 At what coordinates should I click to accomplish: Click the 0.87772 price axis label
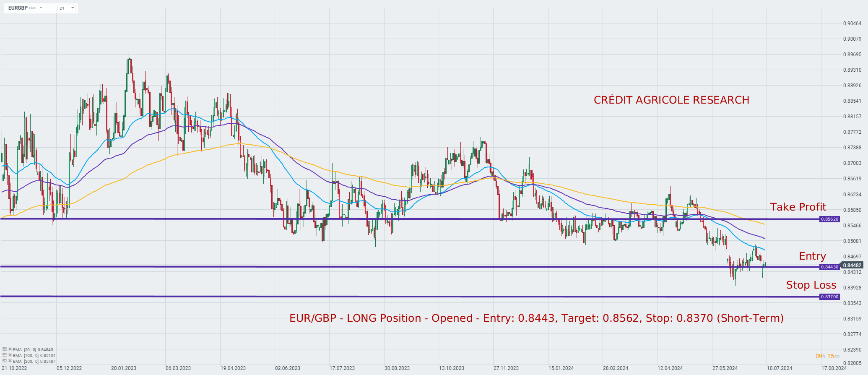pos(852,132)
